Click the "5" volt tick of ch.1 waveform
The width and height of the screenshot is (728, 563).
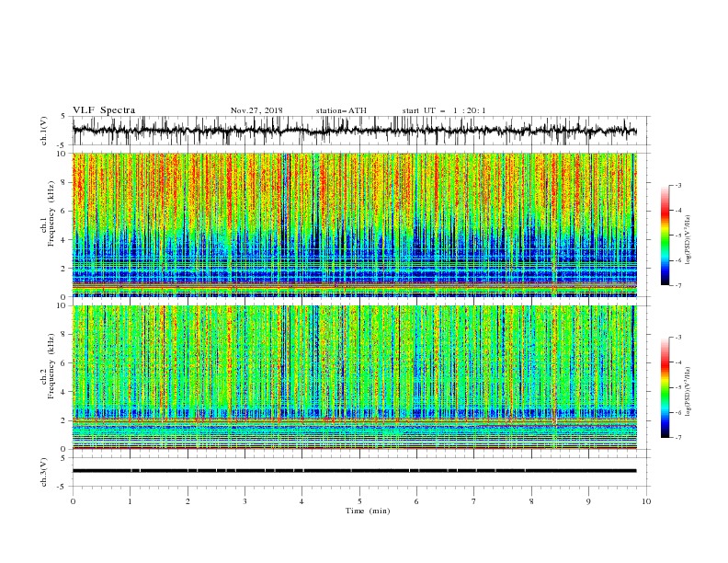[63, 116]
